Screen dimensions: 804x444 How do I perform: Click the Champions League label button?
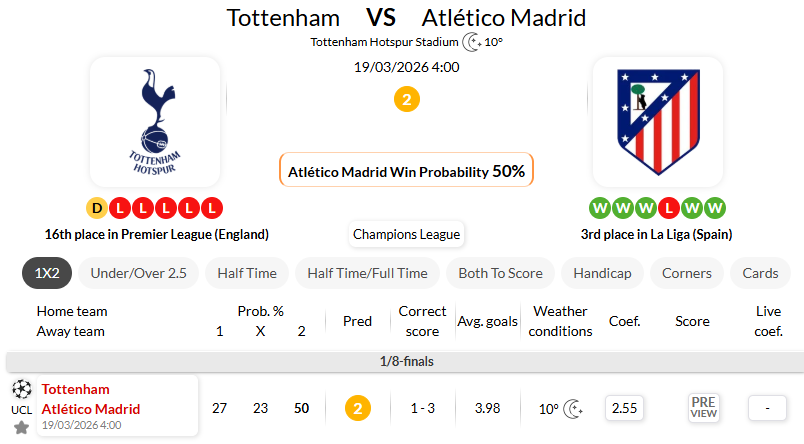(406, 234)
